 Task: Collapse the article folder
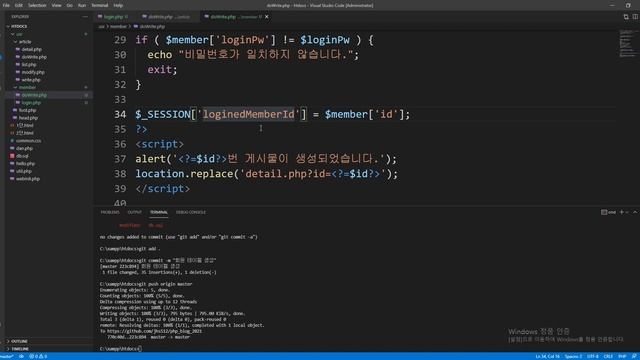tap(24, 42)
